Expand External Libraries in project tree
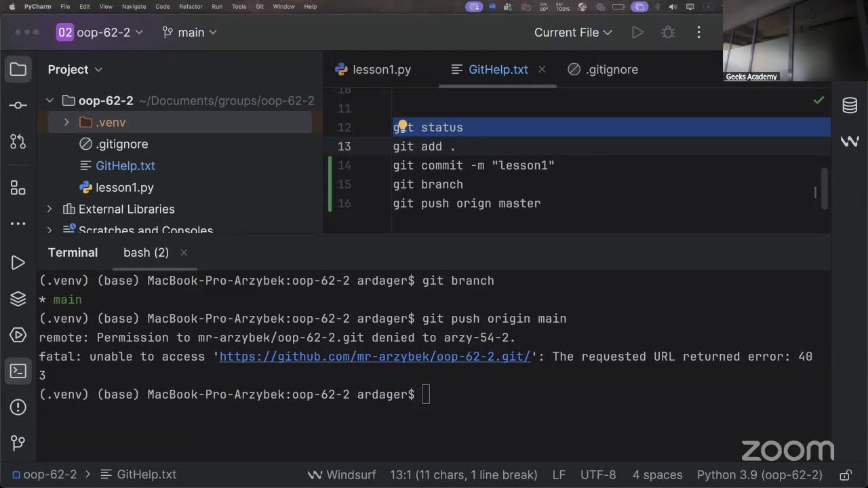 tap(50, 209)
